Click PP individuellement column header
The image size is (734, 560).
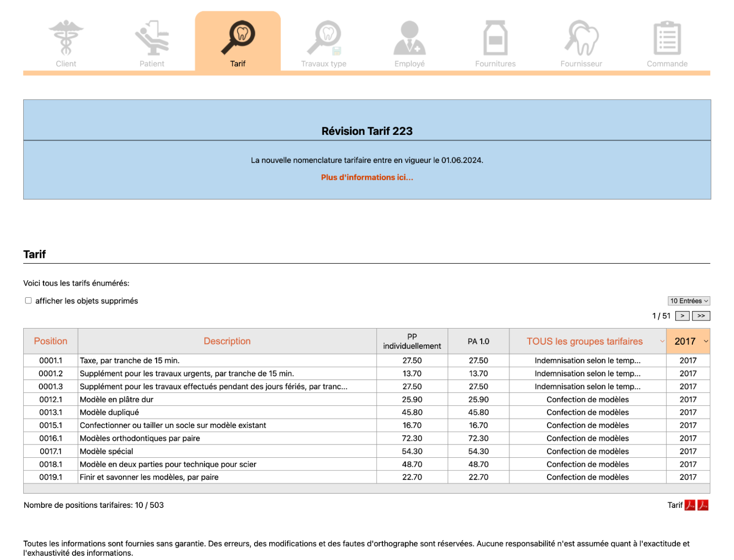(x=412, y=341)
